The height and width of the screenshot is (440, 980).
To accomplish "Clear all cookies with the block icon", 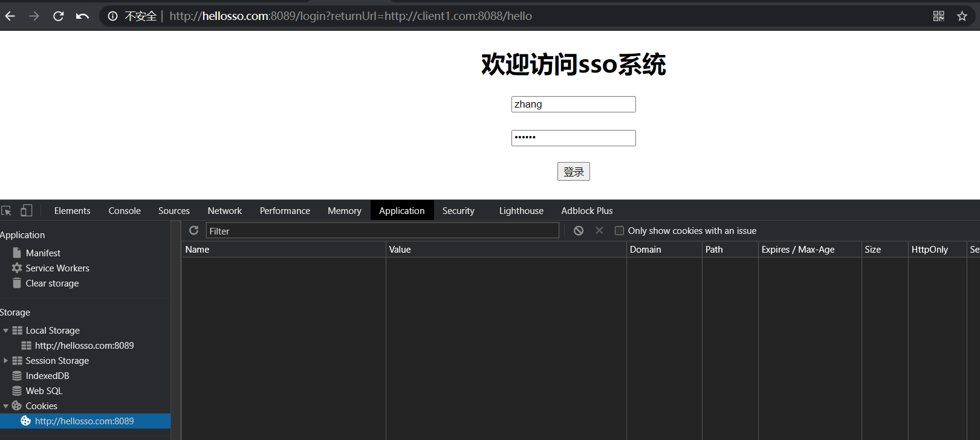I will 579,230.
